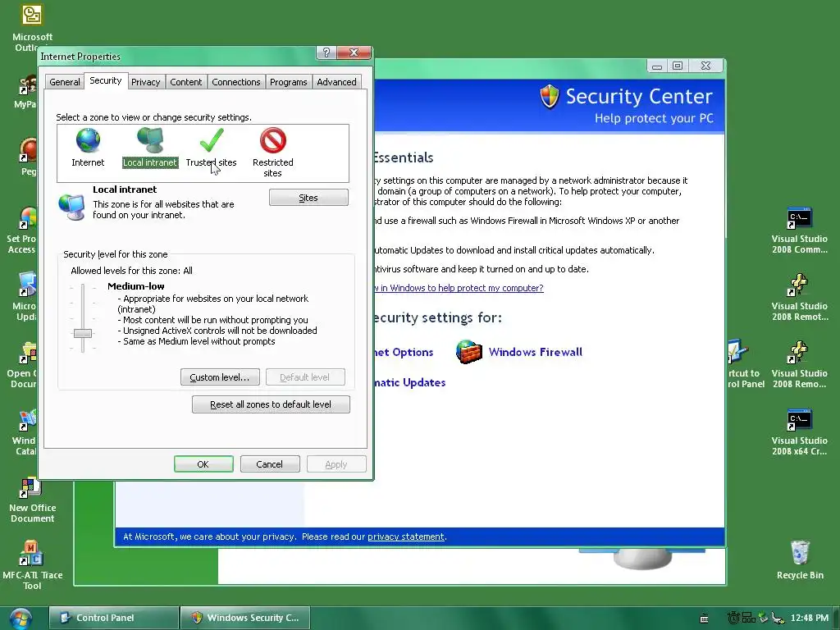Click the alarm clock tray icon
This screenshot has height=630, width=840.
pyautogui.click(x=733, y=618)
